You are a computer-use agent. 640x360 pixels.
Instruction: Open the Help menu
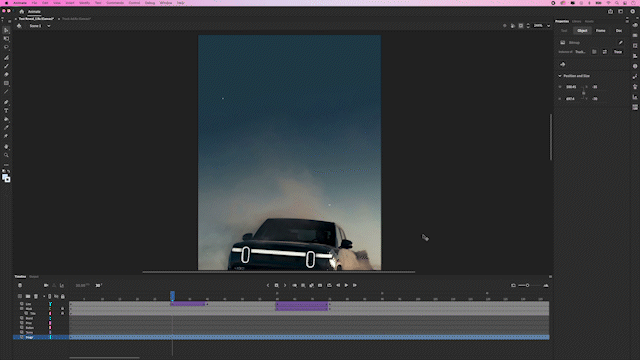[x=180, y=3]
